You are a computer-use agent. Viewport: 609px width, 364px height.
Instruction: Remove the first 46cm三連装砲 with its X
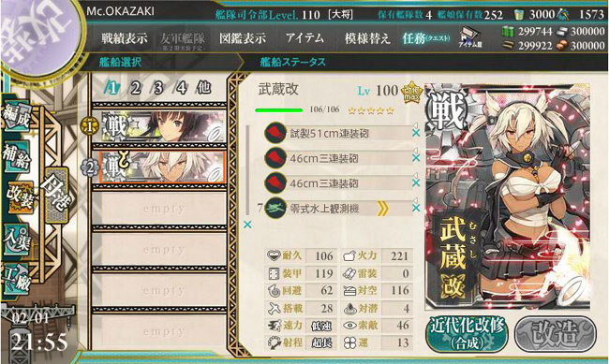click(416, 158)
